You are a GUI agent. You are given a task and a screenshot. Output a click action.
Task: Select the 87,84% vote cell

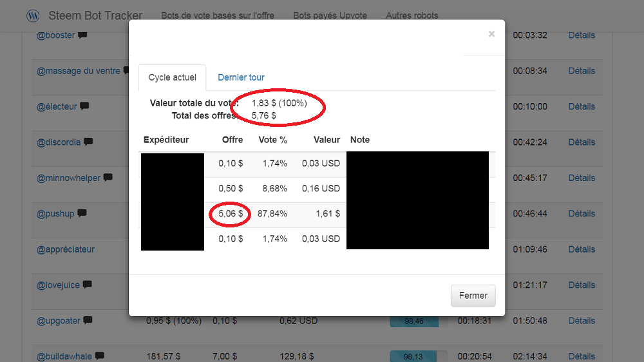click(272, 214)
